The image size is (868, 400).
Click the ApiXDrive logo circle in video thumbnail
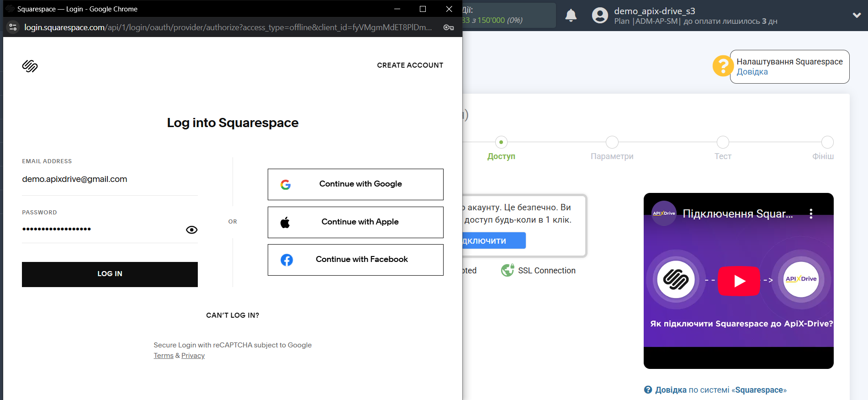pos(801,280)
